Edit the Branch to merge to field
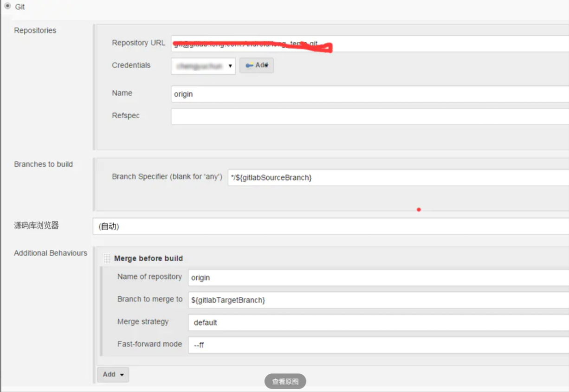The image size is (569, 392). point(378,300)
